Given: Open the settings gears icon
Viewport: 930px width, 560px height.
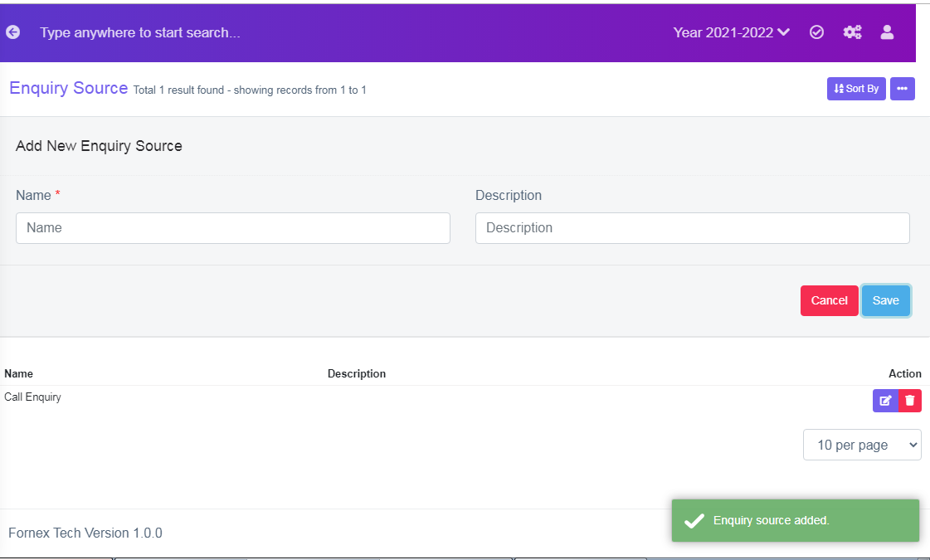Looking at the screenshot, I should pos(852,32).
